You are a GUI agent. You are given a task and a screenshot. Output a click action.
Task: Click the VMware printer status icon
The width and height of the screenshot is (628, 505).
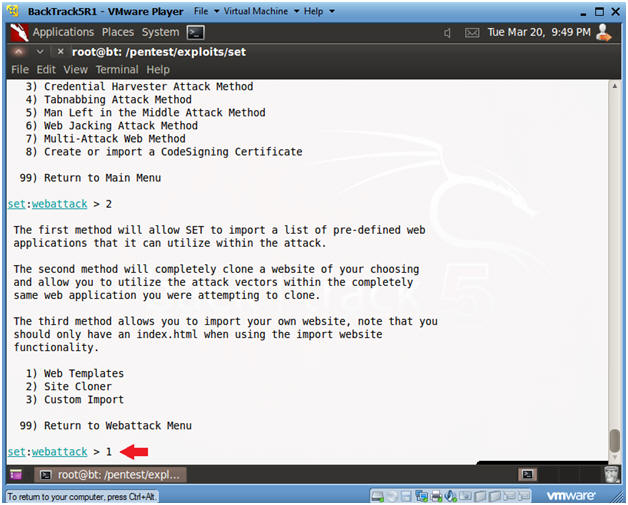436,497
